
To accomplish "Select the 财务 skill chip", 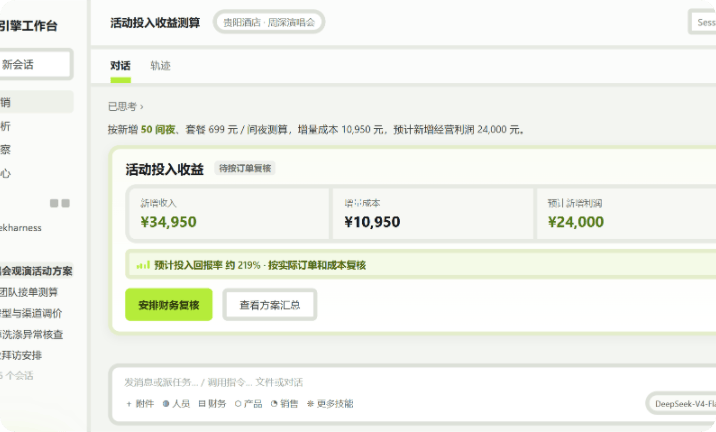I will [212, 404].
